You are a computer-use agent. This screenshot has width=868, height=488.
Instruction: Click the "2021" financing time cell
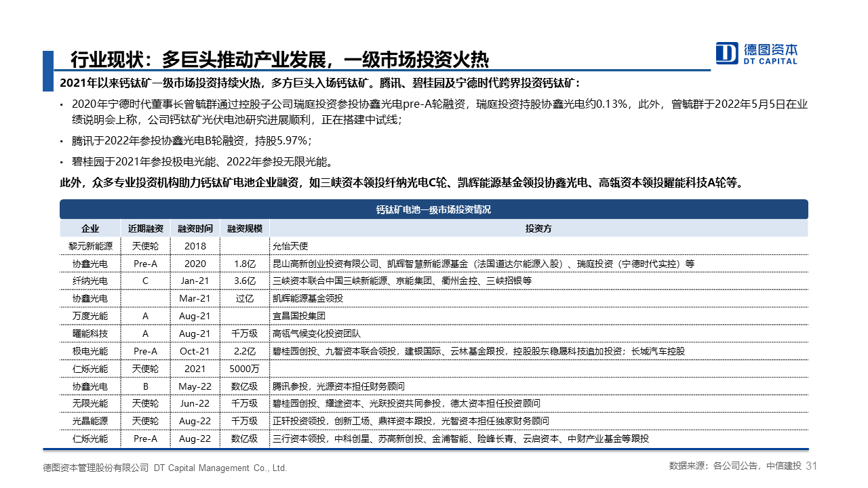[x=195, y=369]
